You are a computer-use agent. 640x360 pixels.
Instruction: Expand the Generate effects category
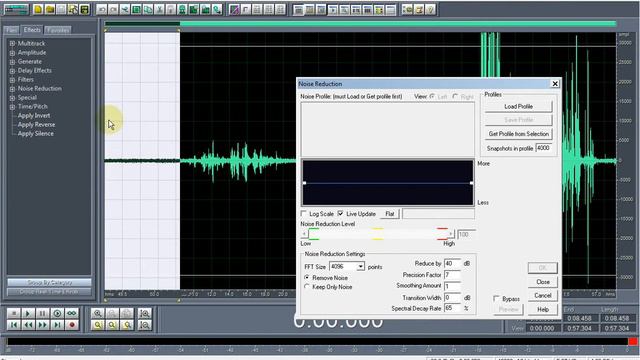pos(12,62)
